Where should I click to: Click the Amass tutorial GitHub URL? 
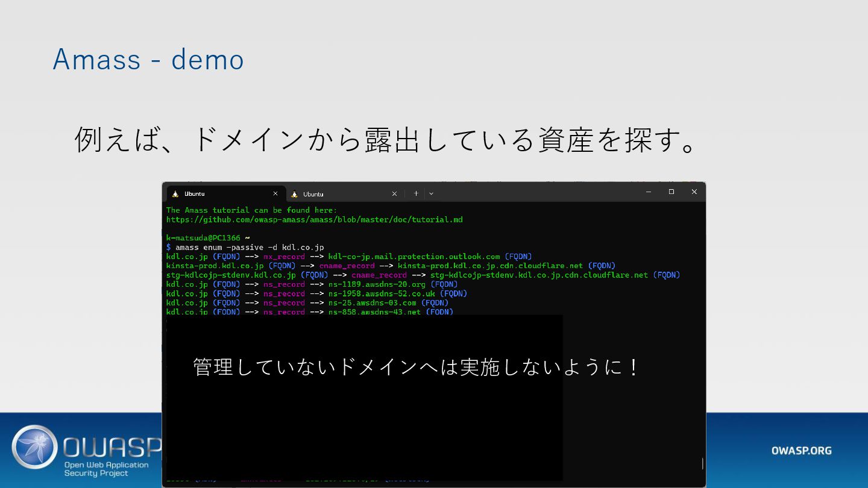coord(315,219)
